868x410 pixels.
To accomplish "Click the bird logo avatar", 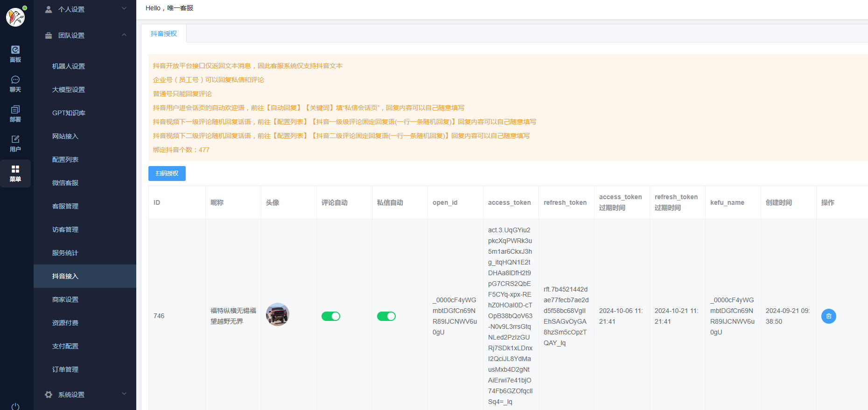I will pyautogui.click(x=15, y=17).
